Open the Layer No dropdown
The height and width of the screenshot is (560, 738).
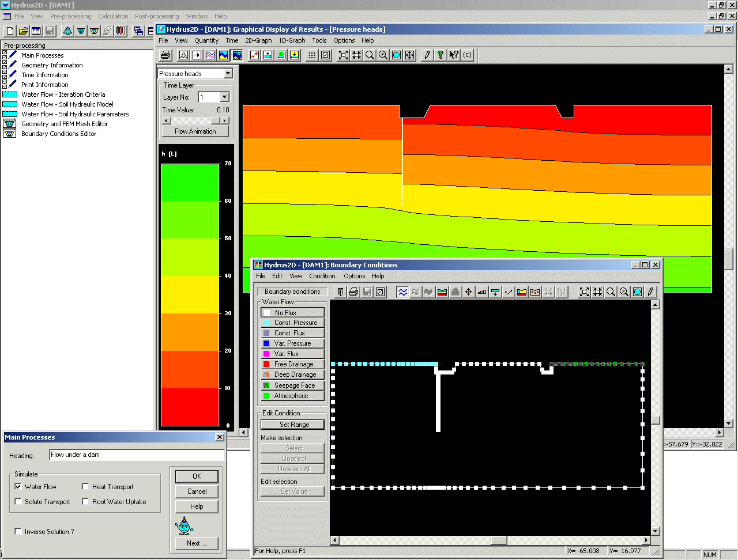coord(224,97)
